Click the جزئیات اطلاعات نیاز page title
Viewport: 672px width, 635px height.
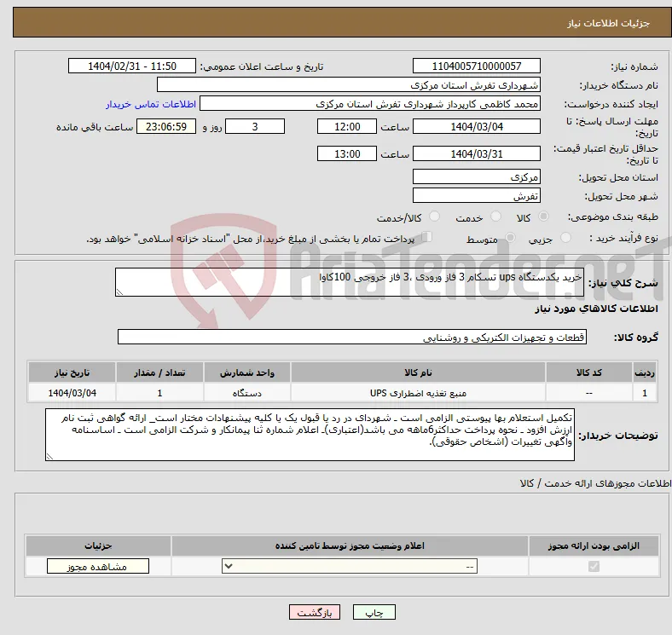tap(608, 23)
